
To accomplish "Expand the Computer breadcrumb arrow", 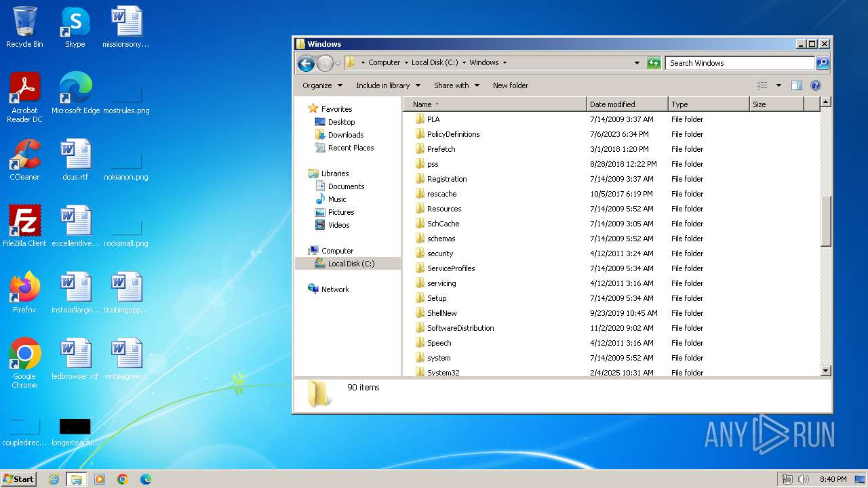I will (x=406, y=62).
